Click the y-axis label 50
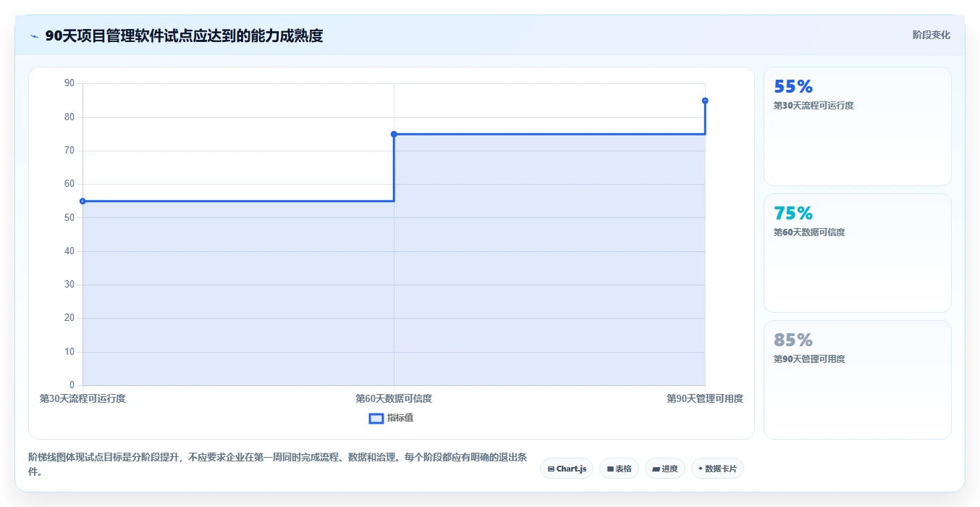The width and height of the screenshot is (980, 507). pos(69,217)
